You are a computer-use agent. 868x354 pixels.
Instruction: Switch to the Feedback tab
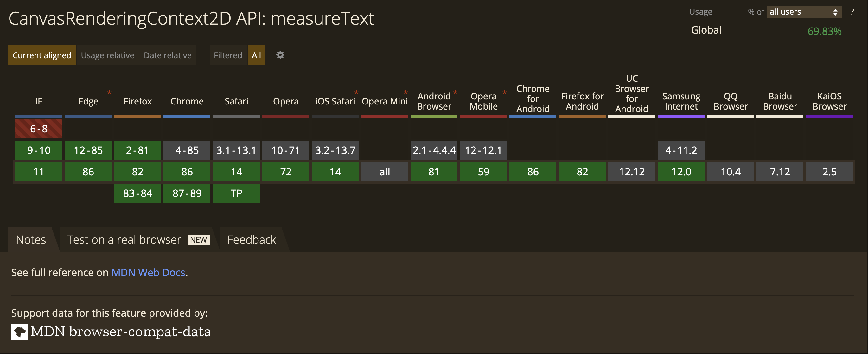coord(252,240)
